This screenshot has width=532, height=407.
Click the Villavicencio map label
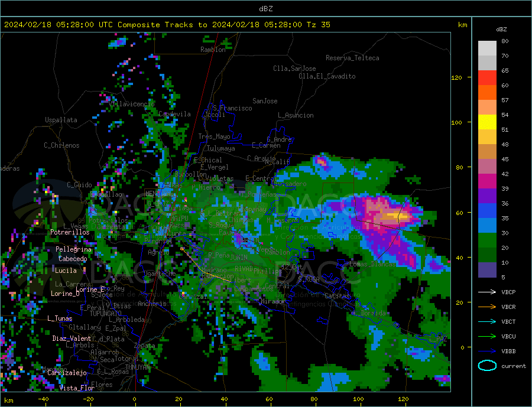tap(132, 104)
